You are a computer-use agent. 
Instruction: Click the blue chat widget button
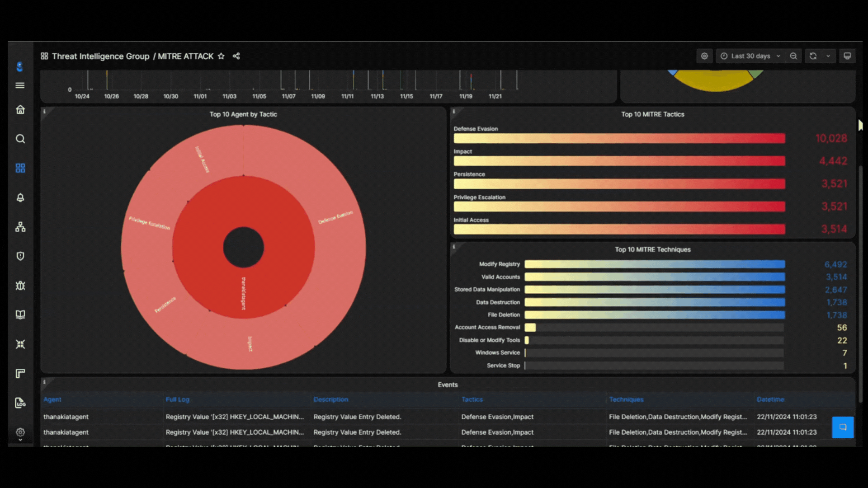(x=843, y=427)
